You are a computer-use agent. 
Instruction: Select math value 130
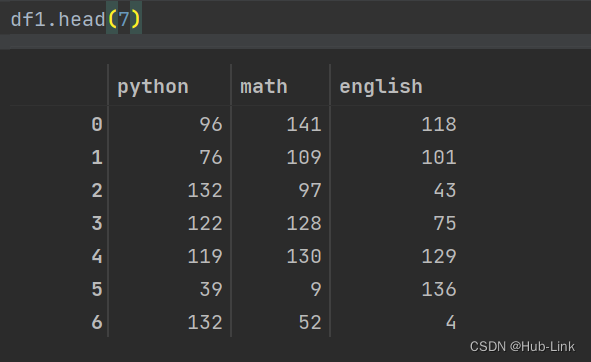[x=304, y=256]
